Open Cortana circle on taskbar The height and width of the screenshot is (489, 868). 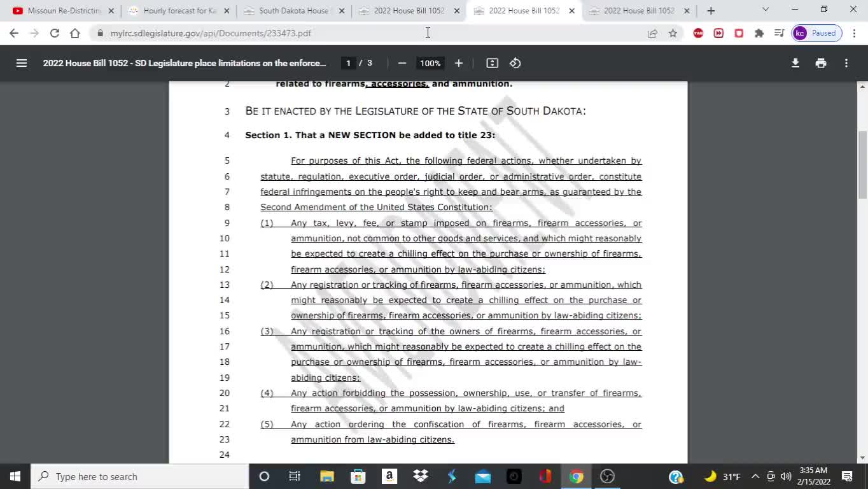[x=264, y=476]
